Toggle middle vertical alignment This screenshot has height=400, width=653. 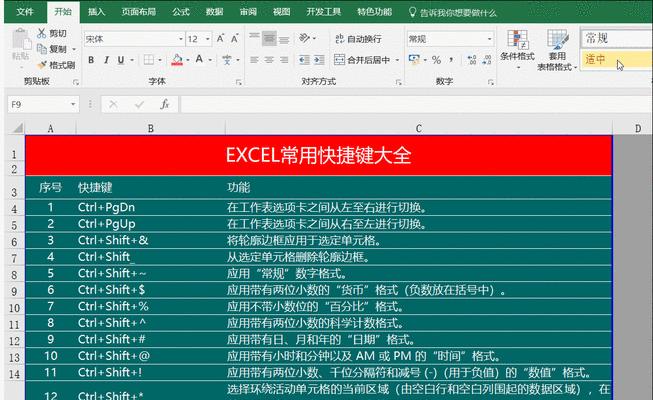coord(269,38)
